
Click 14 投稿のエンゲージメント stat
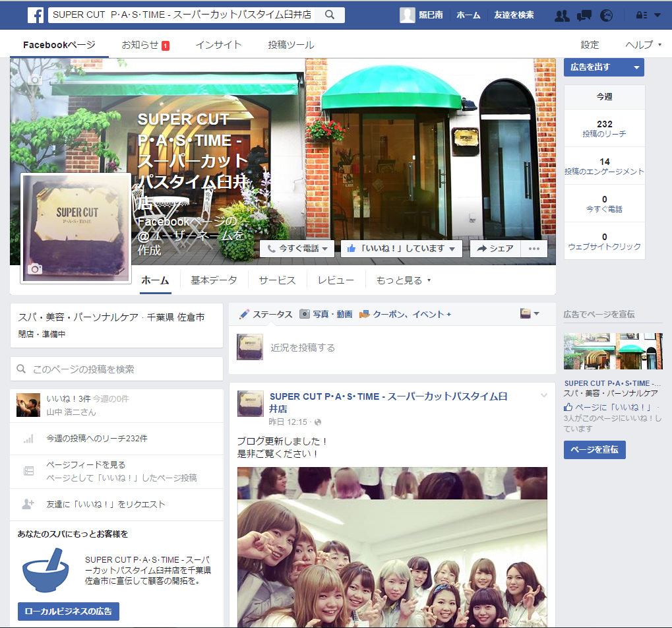[604, 166]
